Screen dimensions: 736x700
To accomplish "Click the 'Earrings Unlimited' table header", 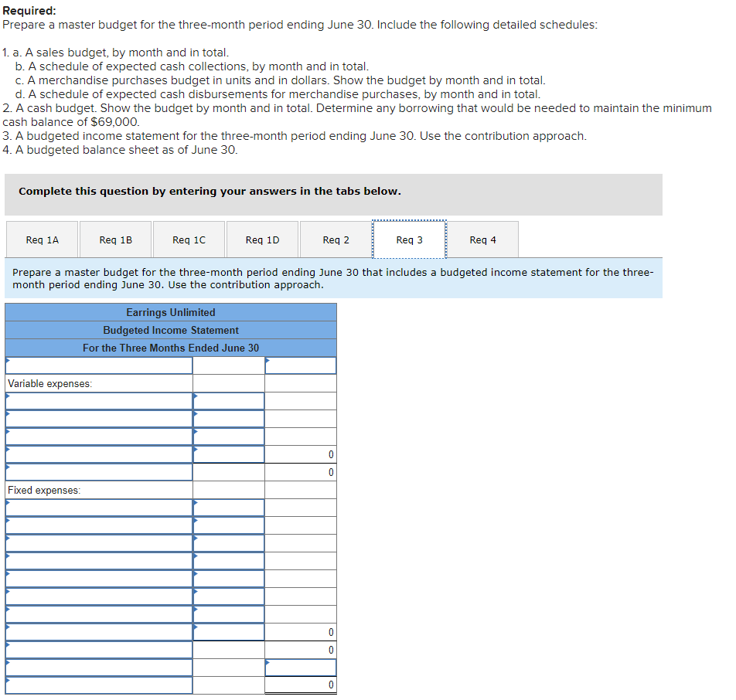I will (171, 312).
